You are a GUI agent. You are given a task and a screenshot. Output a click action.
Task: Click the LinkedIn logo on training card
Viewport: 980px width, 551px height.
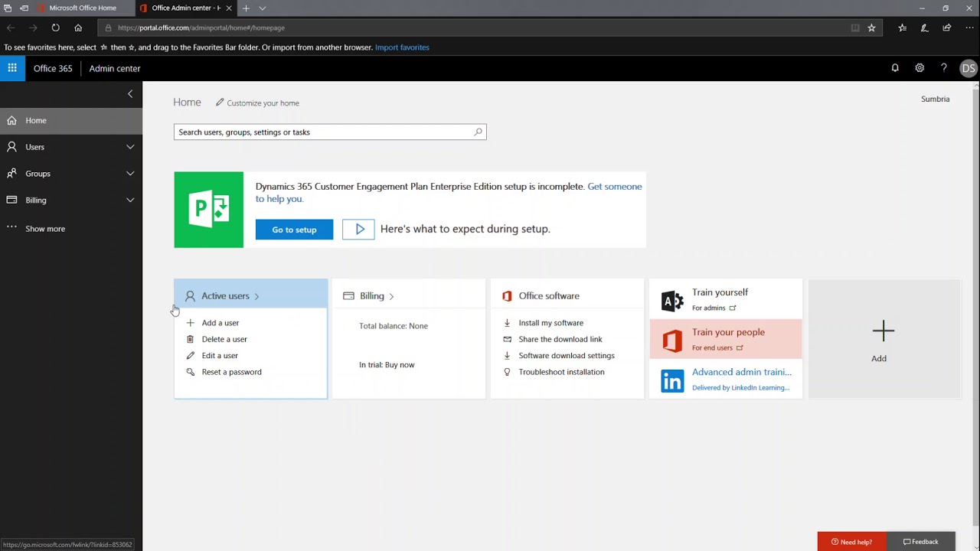(x=672, y=380)
